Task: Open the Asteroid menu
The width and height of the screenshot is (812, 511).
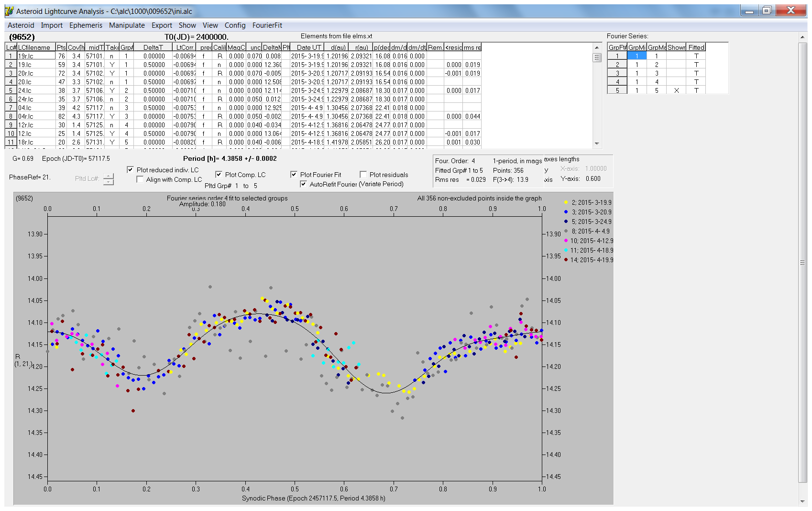Action: click(x=21, y=25)
